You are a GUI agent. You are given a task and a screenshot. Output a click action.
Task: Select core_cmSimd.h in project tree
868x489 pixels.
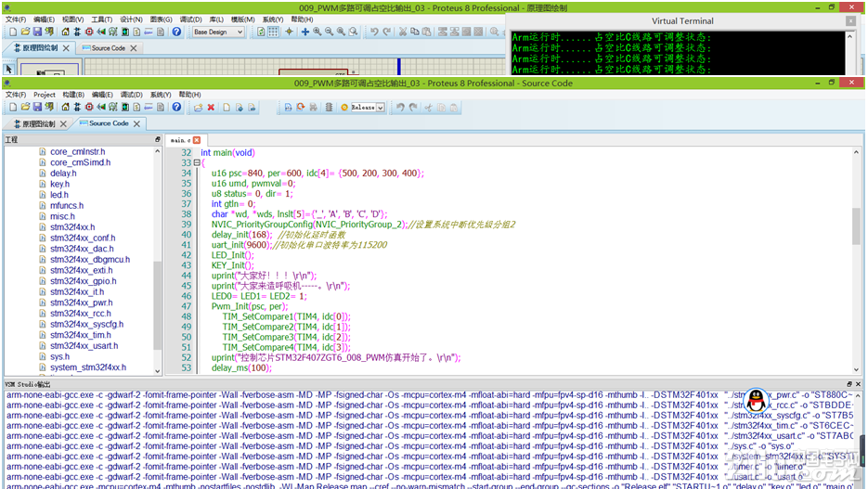pyautogui.click(x=80, y=162)
